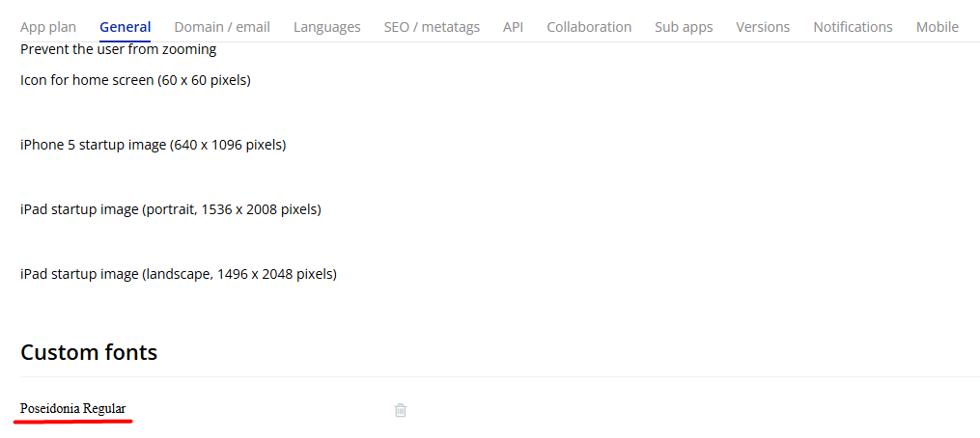Go to the Sub apps tab

point(684,27)
